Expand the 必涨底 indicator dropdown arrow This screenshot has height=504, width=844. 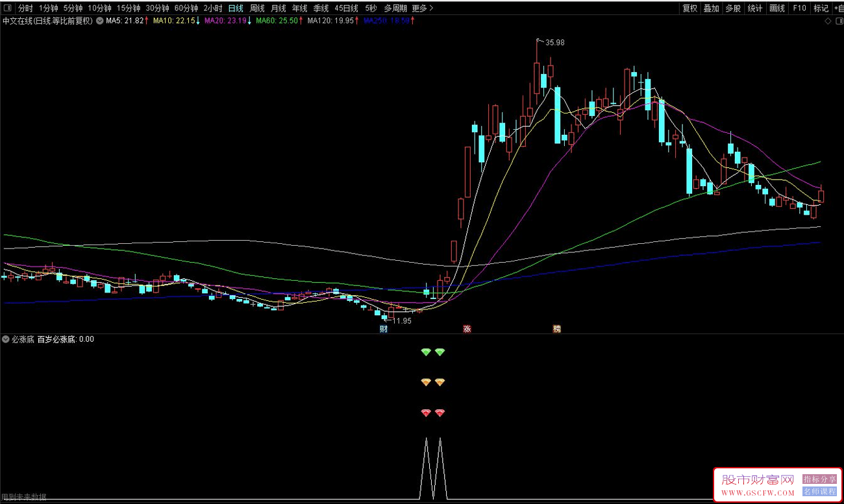point(6,339)
